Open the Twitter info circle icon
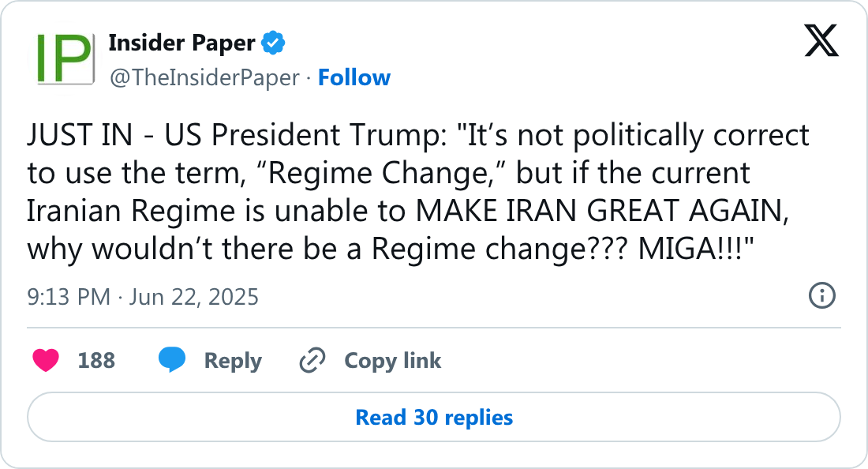 822,296
